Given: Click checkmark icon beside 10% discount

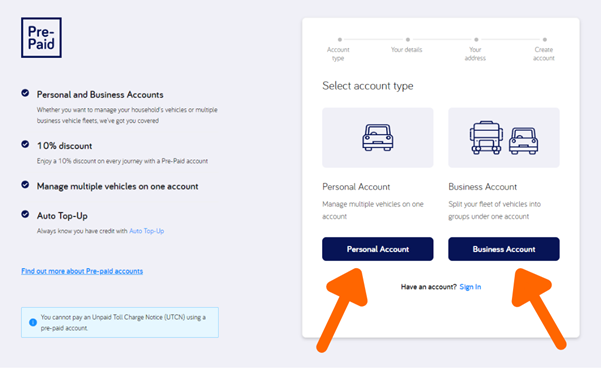Looking at the screenshot, I should [x=25, y=144].
